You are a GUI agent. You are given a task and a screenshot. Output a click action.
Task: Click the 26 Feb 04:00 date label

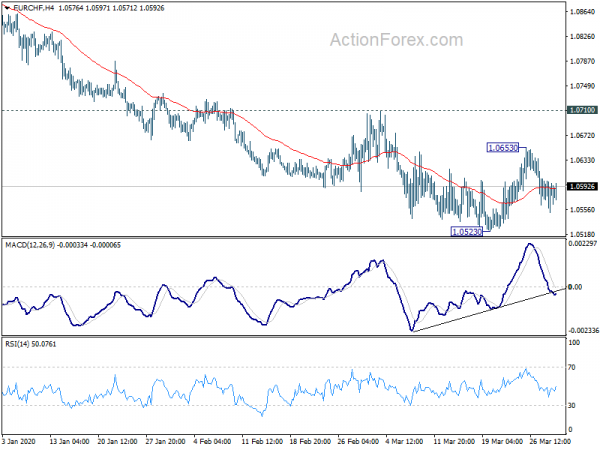click(x=359, y=441)
